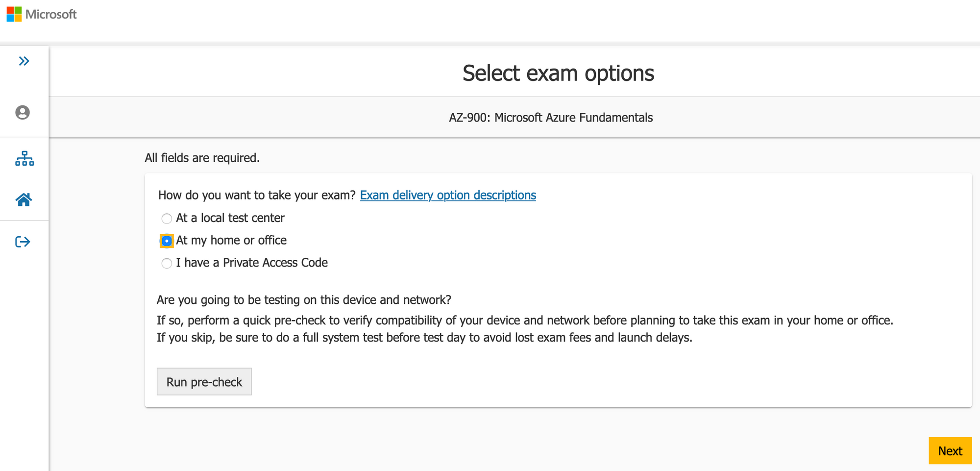980x471 pixels.
Task: Click the 'At my home or office' label text
Action: [231, 240]
